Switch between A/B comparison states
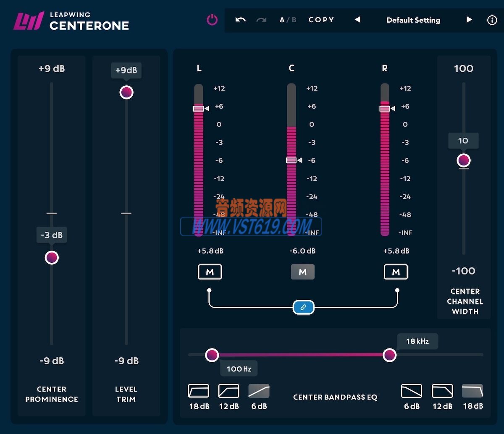 click(288, 20)
